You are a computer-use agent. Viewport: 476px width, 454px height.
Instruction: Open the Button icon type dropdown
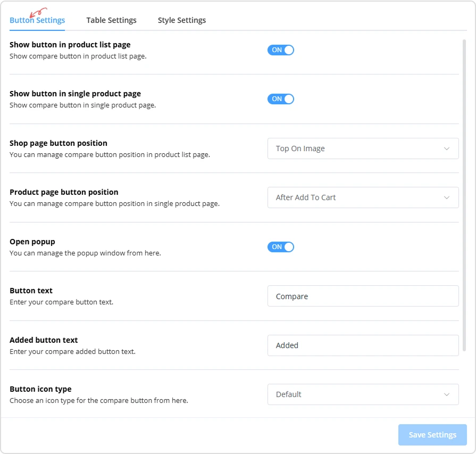tap(363, 394)
